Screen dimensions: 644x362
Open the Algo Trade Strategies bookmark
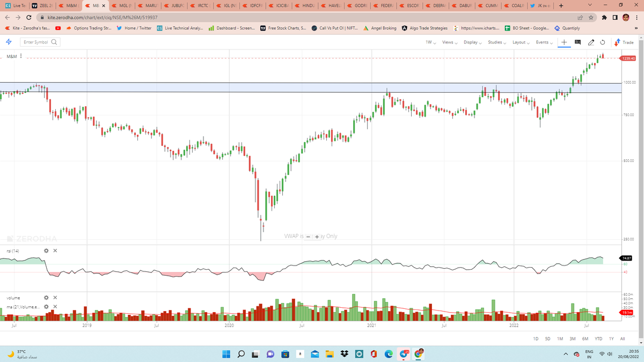click(x=425, y=28)
